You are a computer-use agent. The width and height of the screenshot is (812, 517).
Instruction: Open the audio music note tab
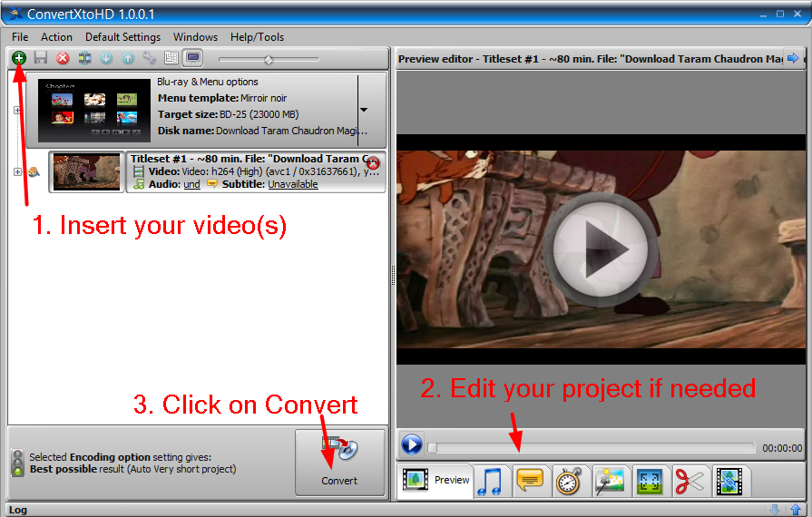click(491, 481)
